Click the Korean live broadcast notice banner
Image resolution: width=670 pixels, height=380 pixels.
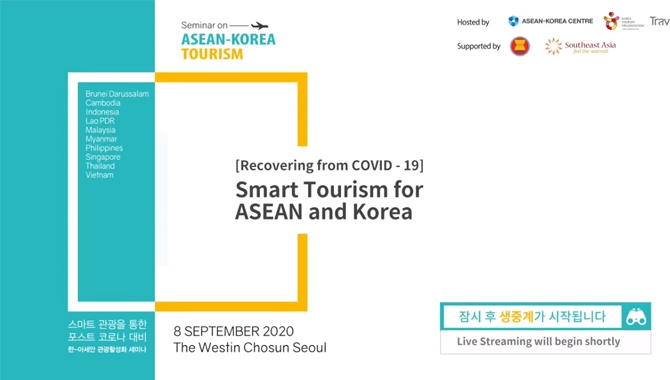pos(532,316)
